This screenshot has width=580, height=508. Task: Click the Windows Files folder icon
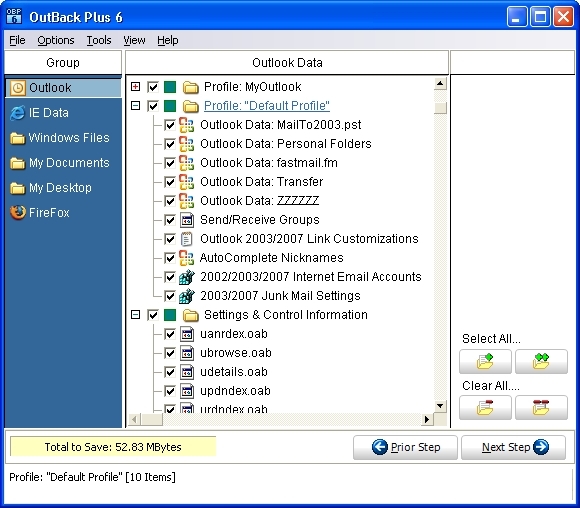(x=17, y=138)
